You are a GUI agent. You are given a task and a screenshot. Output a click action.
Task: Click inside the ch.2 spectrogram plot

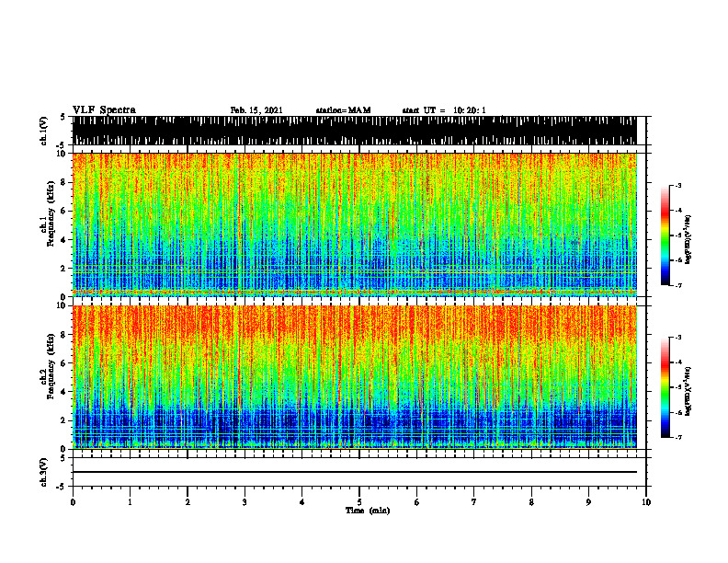click(x=354, y=377)
